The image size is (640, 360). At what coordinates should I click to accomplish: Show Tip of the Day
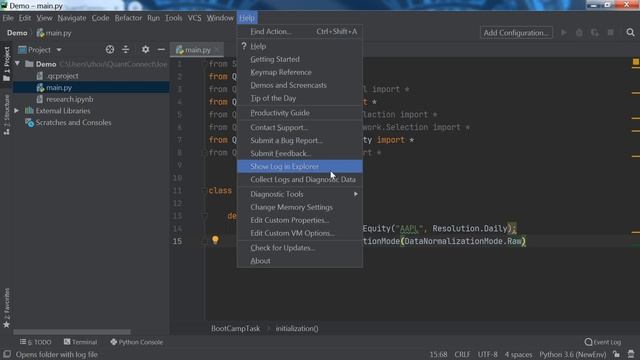click(300, 98)
